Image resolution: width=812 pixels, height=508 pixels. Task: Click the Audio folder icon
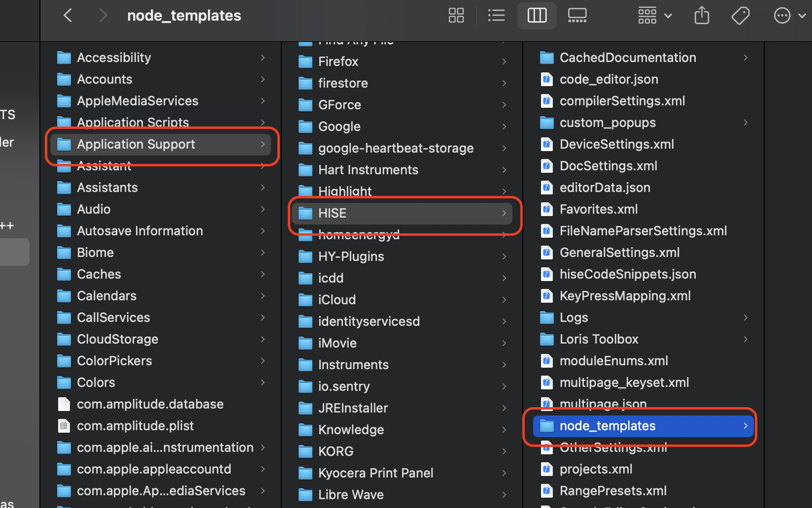(64, 210)
